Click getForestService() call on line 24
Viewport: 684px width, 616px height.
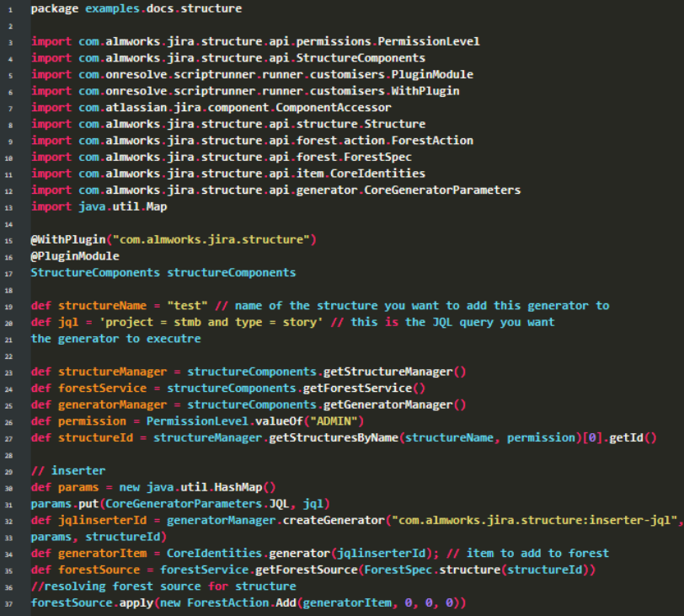(364, 388)
